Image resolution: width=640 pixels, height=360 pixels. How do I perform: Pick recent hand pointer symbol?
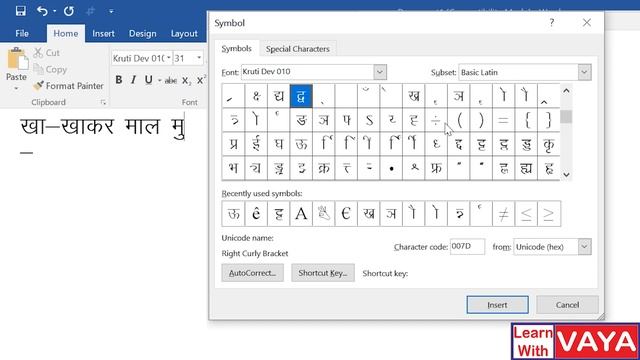(x=324, y=213)
